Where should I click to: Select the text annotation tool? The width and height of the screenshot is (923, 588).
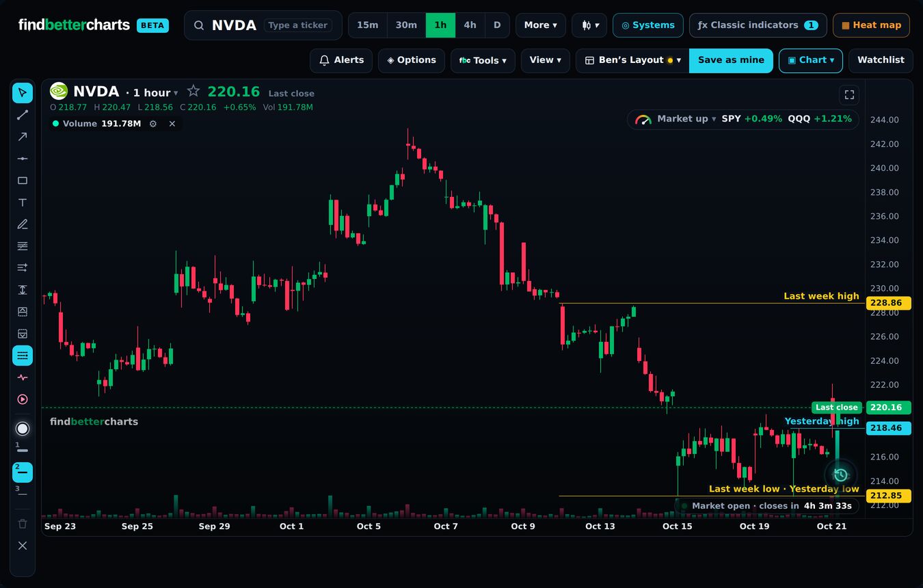point(23,202)
